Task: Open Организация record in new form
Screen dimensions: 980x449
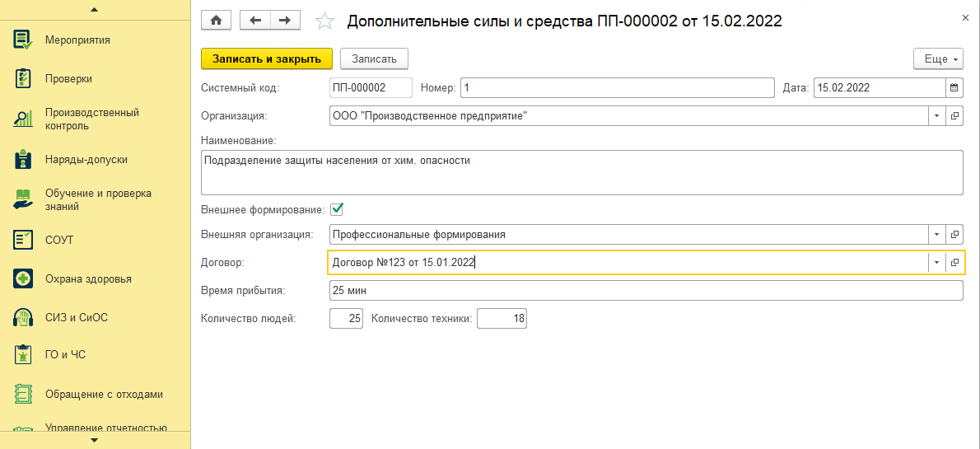Action: tap(954, 115)
